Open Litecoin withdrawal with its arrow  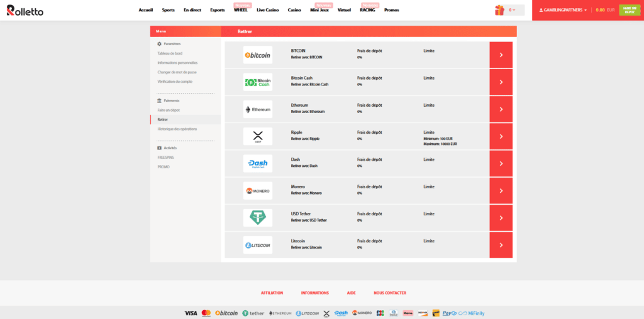point(501,245)
